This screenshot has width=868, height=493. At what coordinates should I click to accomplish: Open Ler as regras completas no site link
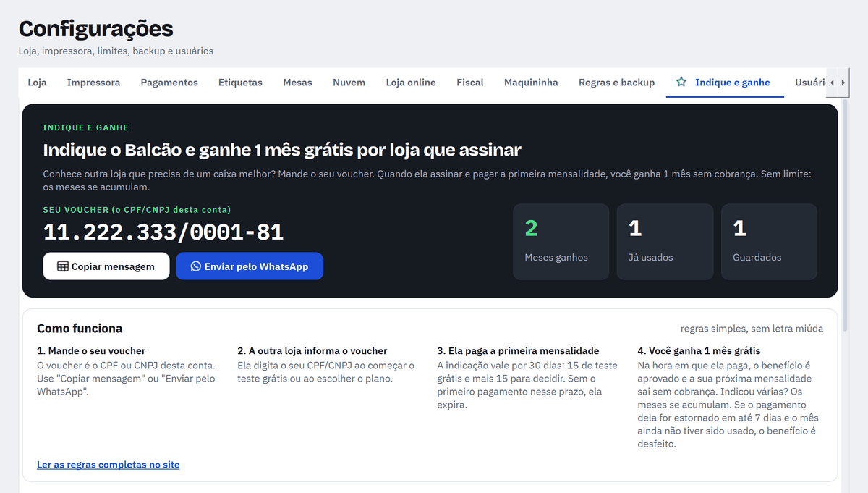pos(109,465)
